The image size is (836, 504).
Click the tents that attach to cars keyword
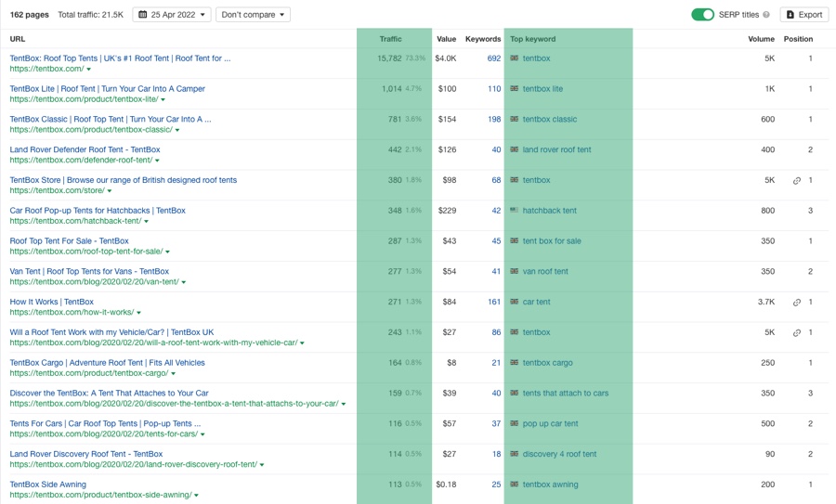[x=565, y=393]
